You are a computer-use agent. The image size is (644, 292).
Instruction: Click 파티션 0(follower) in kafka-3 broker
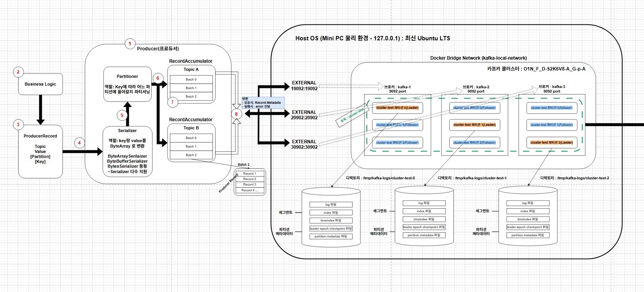click(x=552, y=108)
